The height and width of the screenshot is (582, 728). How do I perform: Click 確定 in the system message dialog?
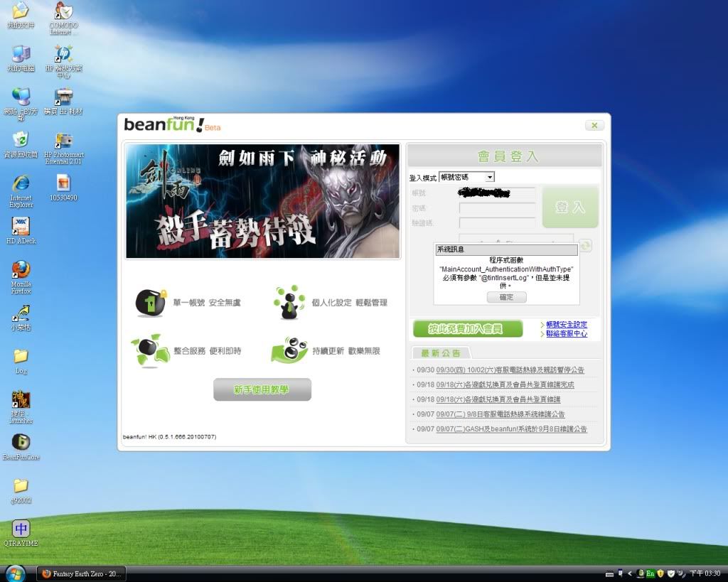click(506, 297)
